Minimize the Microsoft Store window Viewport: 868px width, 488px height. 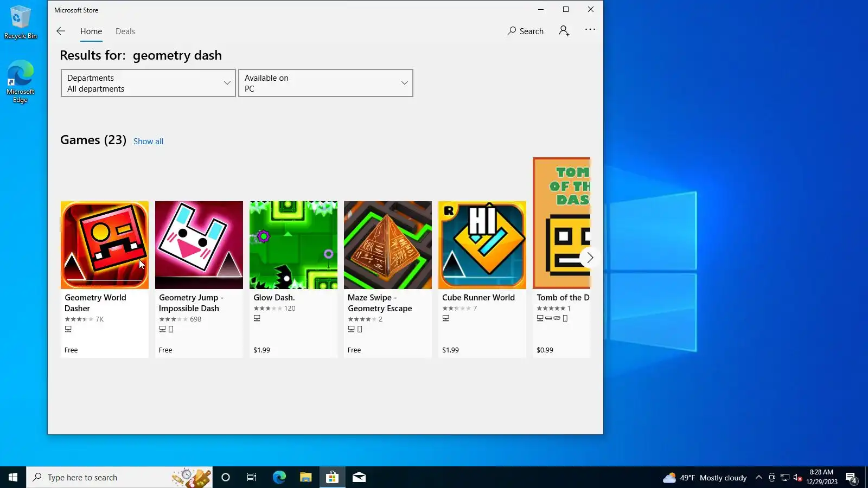(541, 9)
